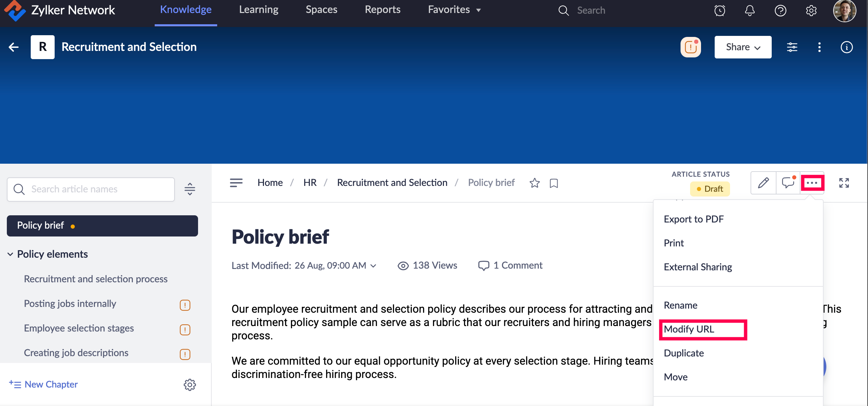Click the reminders clock icon in header
Screen dimensions: 868x406
click(x=719, y=11)
